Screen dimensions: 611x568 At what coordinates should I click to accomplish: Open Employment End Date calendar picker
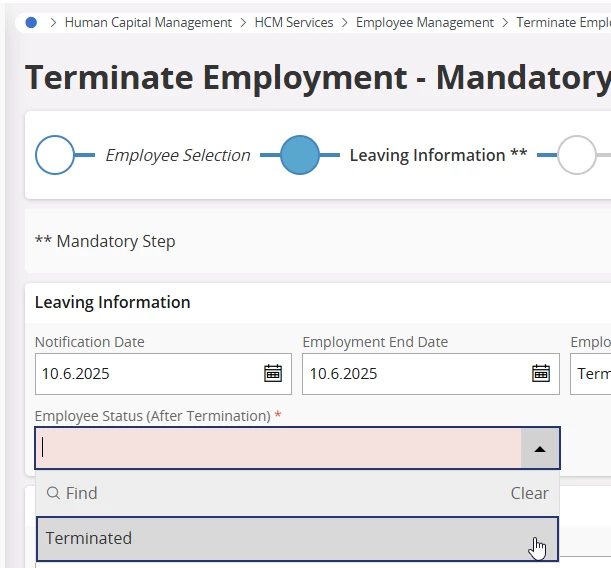click(x=540, y=373)
